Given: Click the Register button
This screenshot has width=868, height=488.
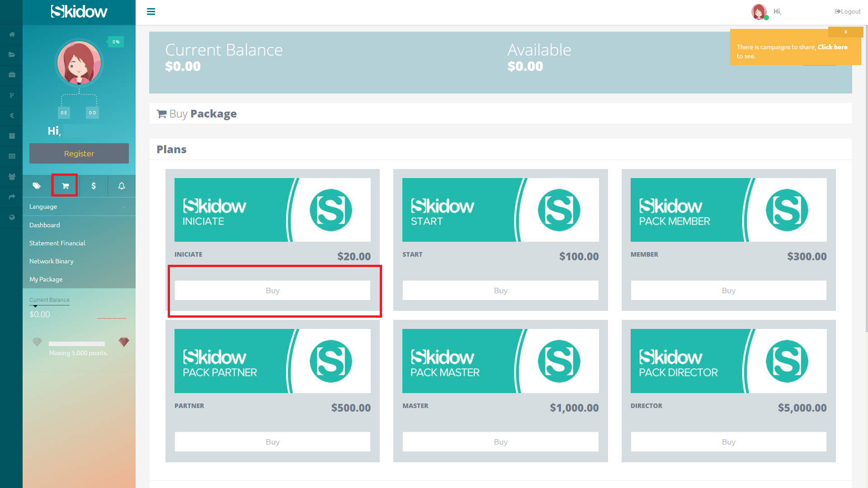Looking at the screenshot, I should [x=79, y=154].
